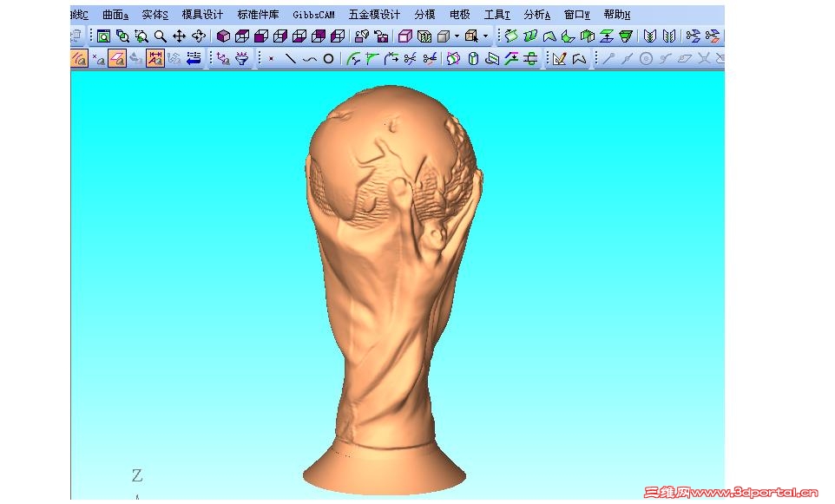Toggle the highlighted curve filter icon

(79, 58)
